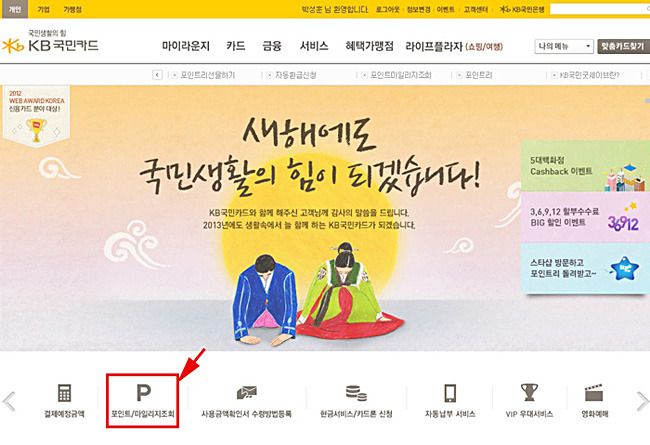Open the 영화예매 clapperboard icon
The width and height of the screenshot is (650, 445).
click(594, 393)
